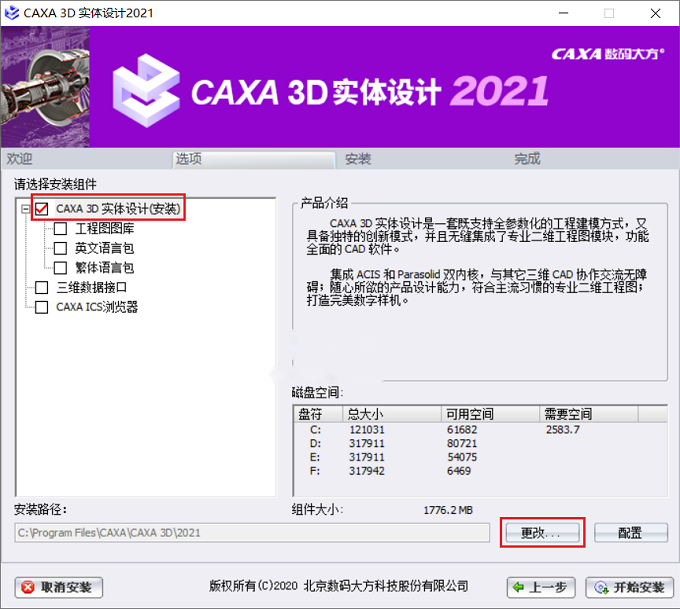Collapse the CAXA 3D 实体设计 tree node
This screenshot has width=680, height=609.
tap(26, 209)
